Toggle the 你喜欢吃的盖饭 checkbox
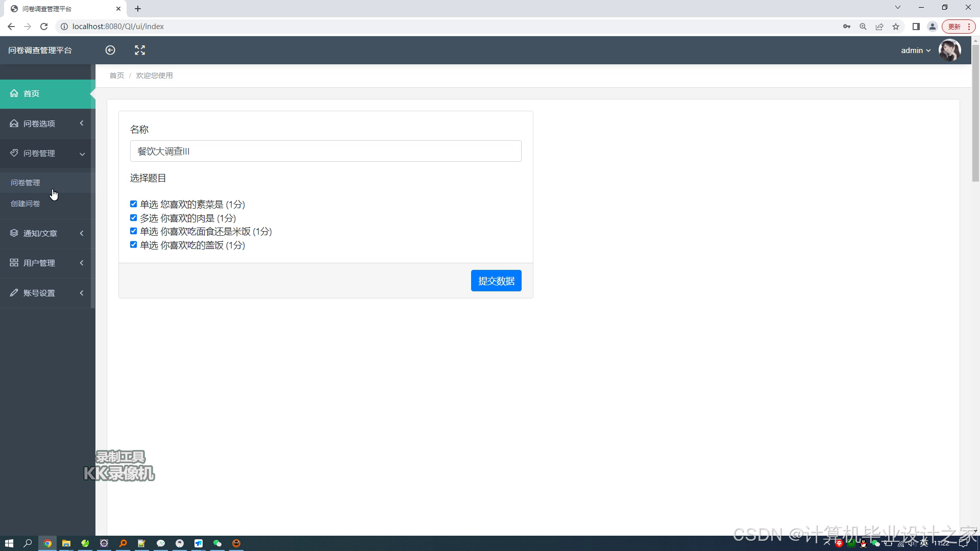This screenshot has width=980, height=551. (x=133, y=245)
